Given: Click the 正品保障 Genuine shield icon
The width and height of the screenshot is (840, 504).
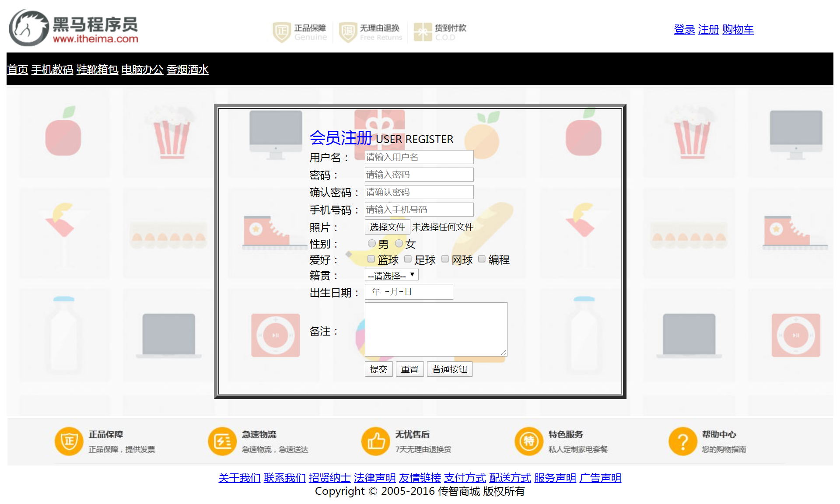Looking at the screenshot, I should (x=281, y=32).
